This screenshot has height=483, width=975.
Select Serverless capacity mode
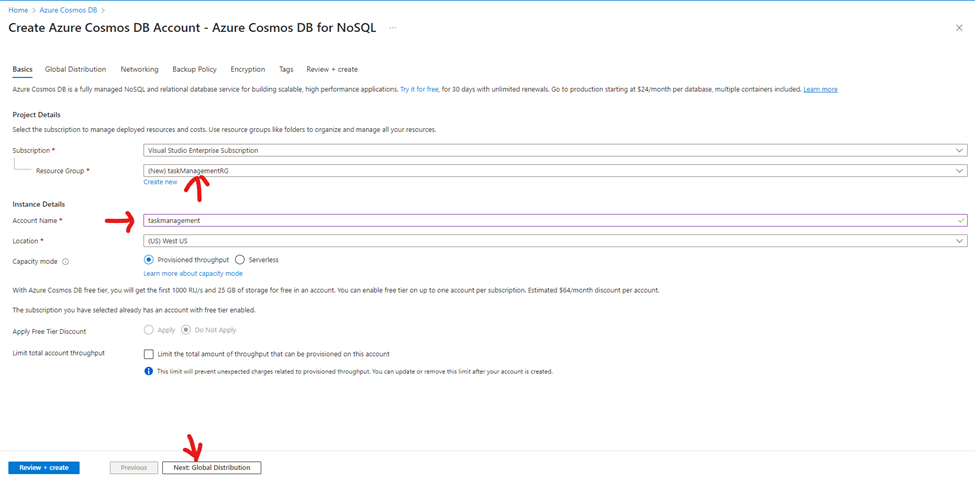pos(240,260)
